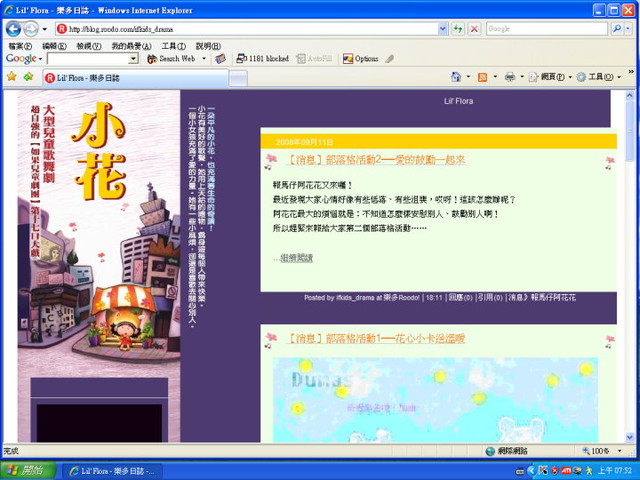Image resolution: width=640 pixels, height=480 pixels.
Task: Click the Google toolbar search input
Action: pyautogui.click(x=88, y=59)
